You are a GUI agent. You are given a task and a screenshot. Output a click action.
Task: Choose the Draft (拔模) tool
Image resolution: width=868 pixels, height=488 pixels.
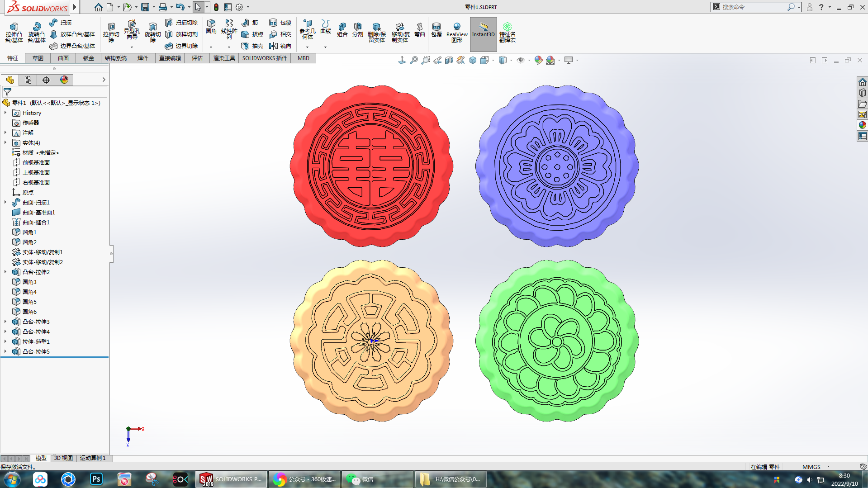tap(252, 34)
